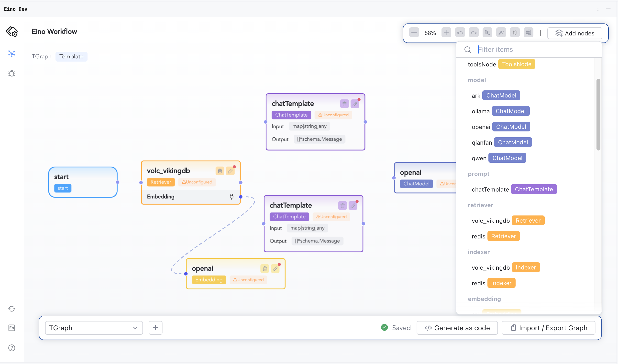Click the undo arrow in toolbar
The width and height of the screenshot is (618, 364).
tap(460, 33)
